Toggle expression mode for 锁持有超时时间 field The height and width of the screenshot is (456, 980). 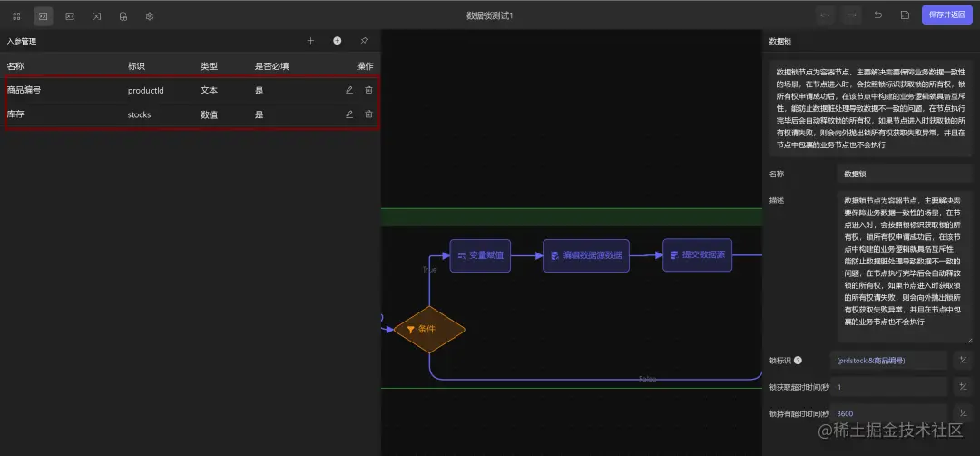[x=963, y=413]
